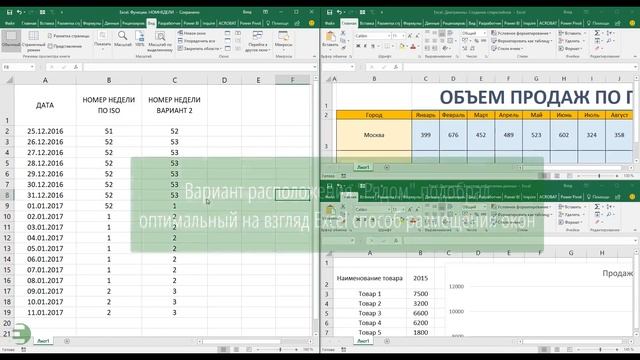The width and height of the screenshot is (640, 360).
Task: Adjust zoom slider in left window status bar
Action: 280,349
